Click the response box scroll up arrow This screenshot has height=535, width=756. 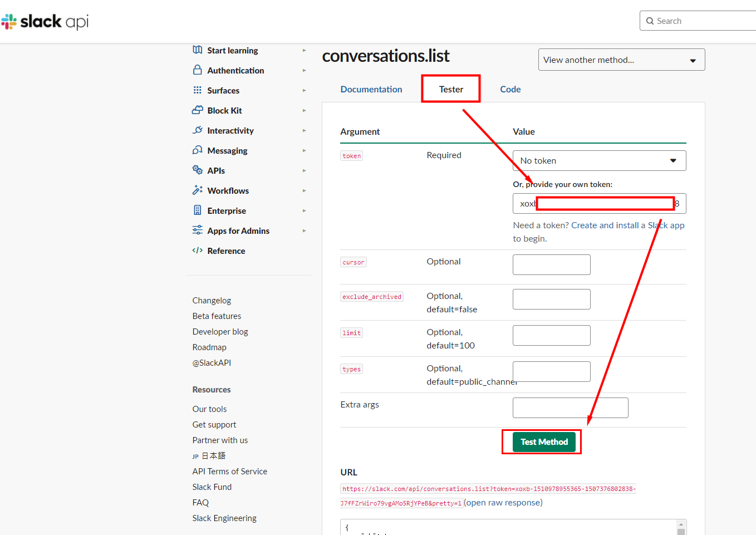[681, 525]
